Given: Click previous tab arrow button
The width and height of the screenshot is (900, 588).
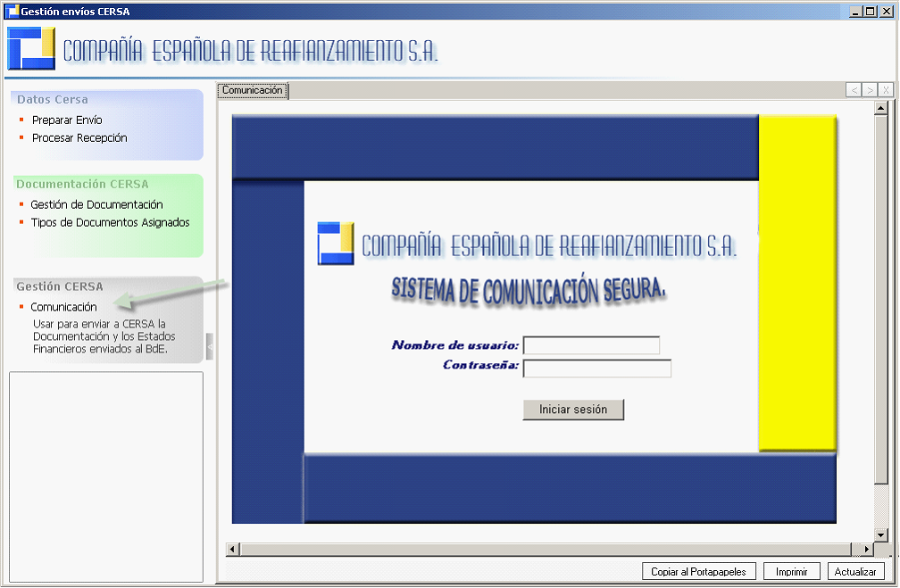Looking at the screenshot, I should pyautogui.click(x=854, y=90).
